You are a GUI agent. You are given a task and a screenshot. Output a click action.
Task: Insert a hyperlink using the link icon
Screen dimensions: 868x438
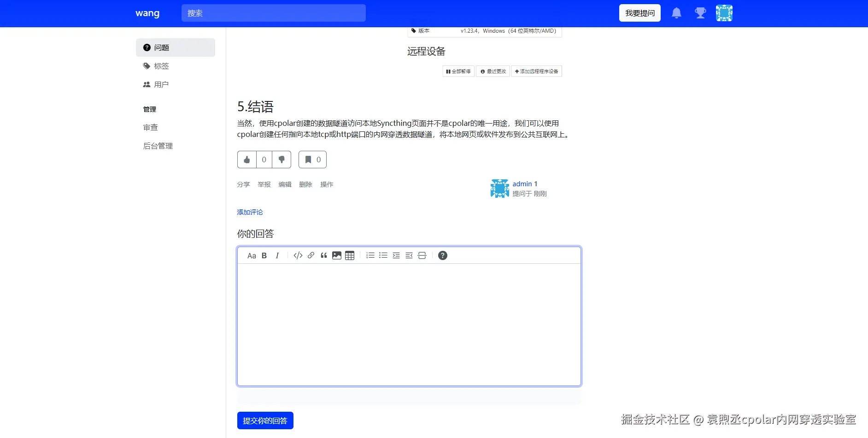[x=311, y=255]
